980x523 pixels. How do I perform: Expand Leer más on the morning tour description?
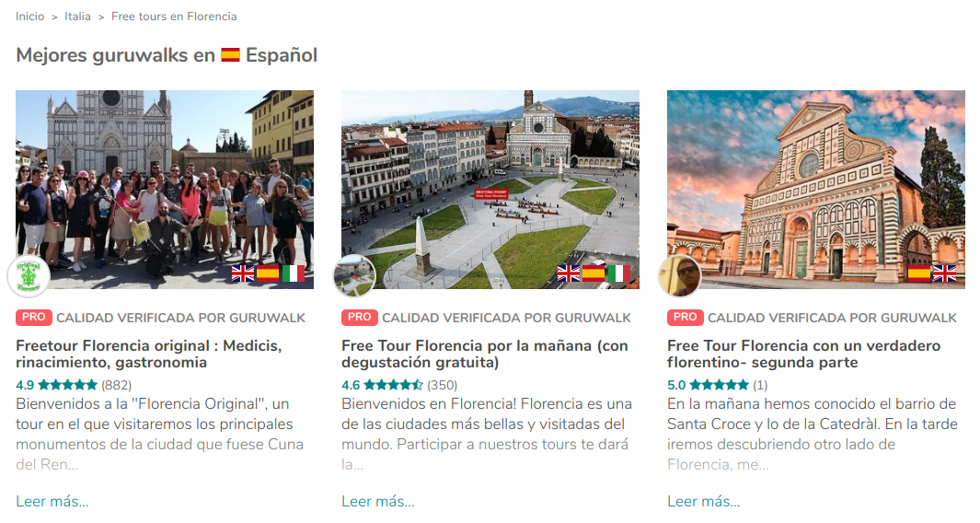[x=378, y=501]
